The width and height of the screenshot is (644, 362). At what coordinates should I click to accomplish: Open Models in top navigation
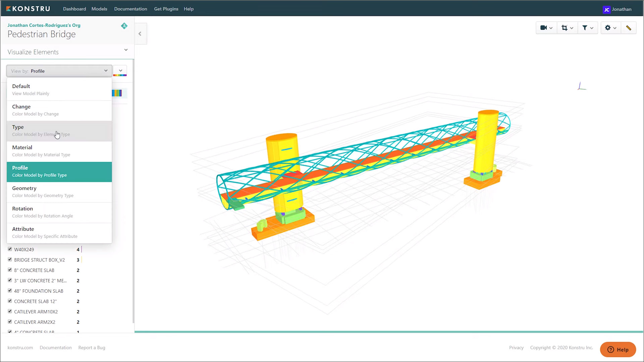99,9
